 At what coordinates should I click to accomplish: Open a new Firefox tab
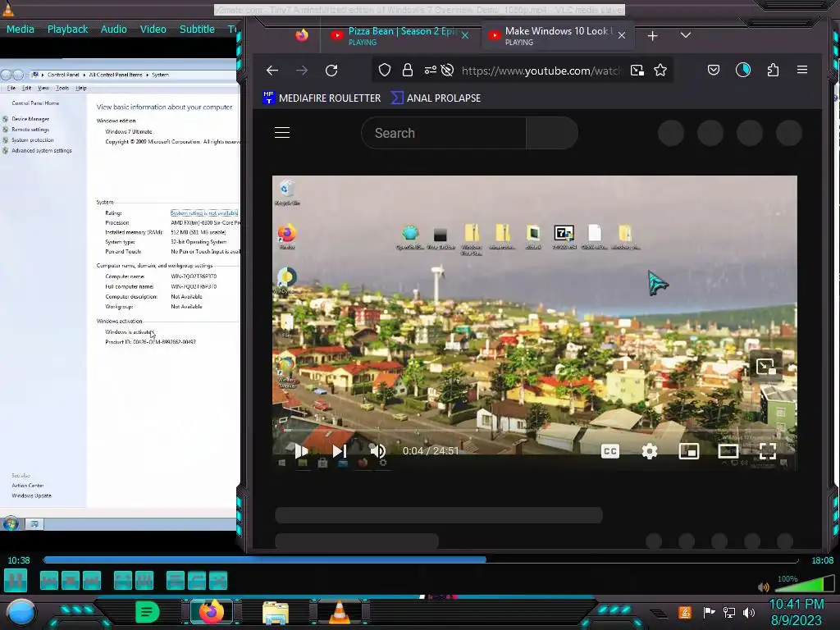coord(652,36)
